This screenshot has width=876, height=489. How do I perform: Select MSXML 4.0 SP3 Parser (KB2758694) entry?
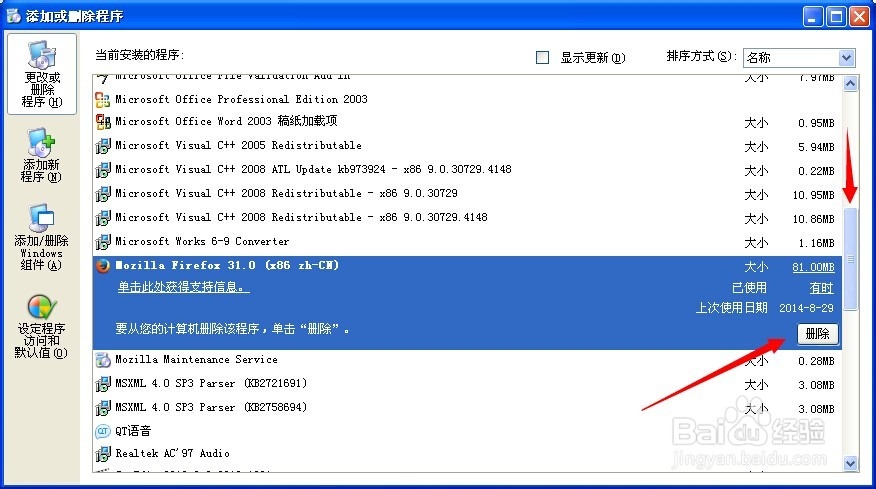[x=211, y=407]
